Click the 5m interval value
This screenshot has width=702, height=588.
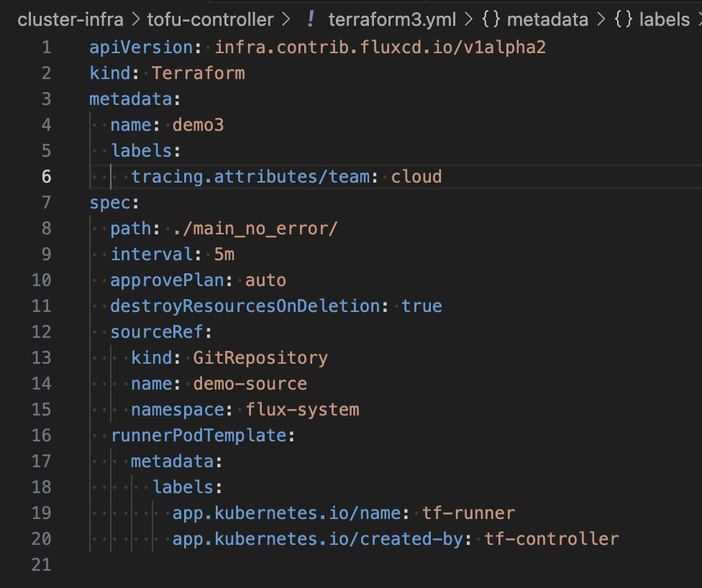224,254
